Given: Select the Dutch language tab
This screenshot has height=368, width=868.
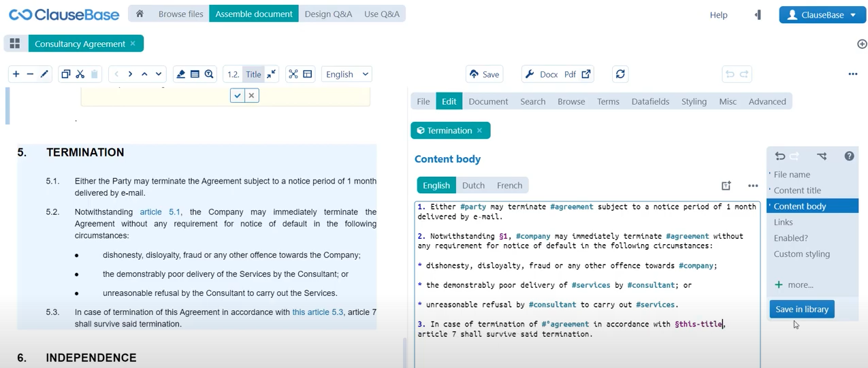Looking at the screenshot, I should pyautogui.click(x=473, y=185).
